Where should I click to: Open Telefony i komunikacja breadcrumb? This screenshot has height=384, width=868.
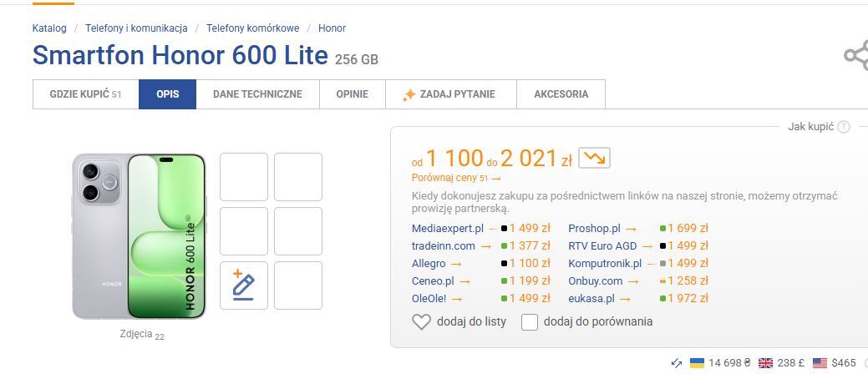pos(136,28)
